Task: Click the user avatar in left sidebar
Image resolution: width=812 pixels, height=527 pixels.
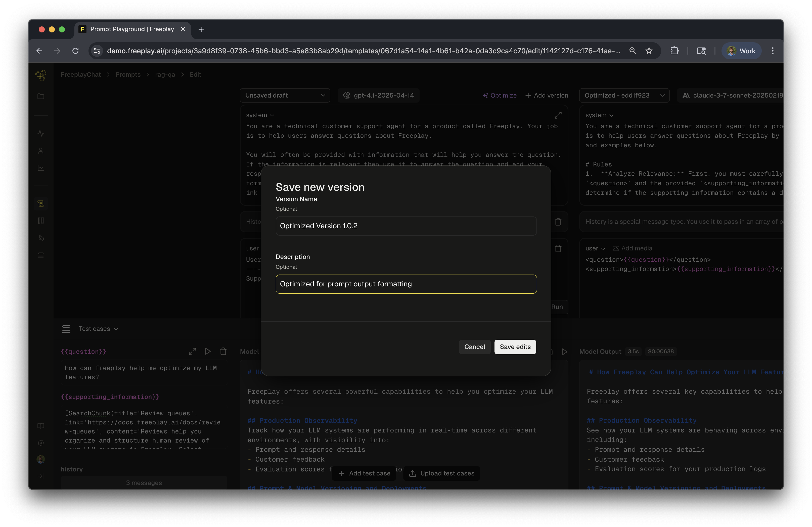Action: point(41,459)
